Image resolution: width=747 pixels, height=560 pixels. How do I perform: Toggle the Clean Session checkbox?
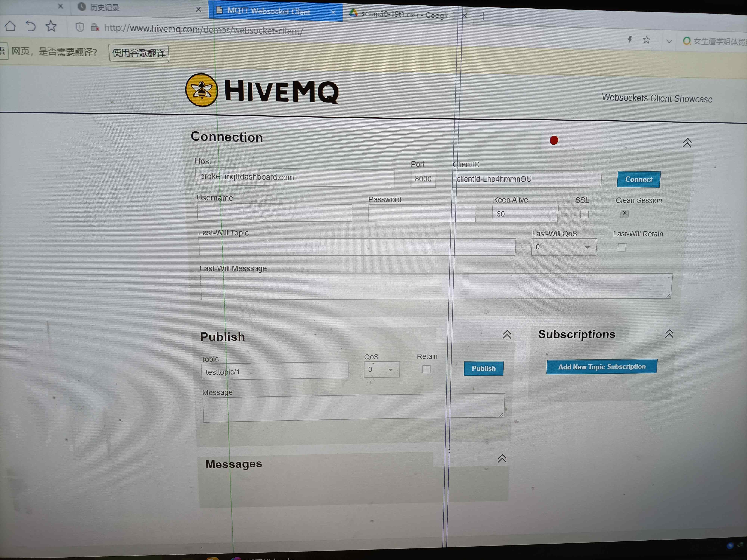624,214
